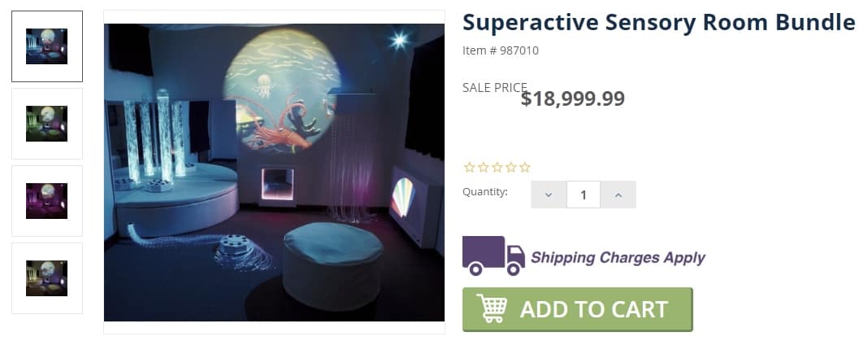Click the quantity input field
This screenshot has width=868, height=341.
(584, 195)
